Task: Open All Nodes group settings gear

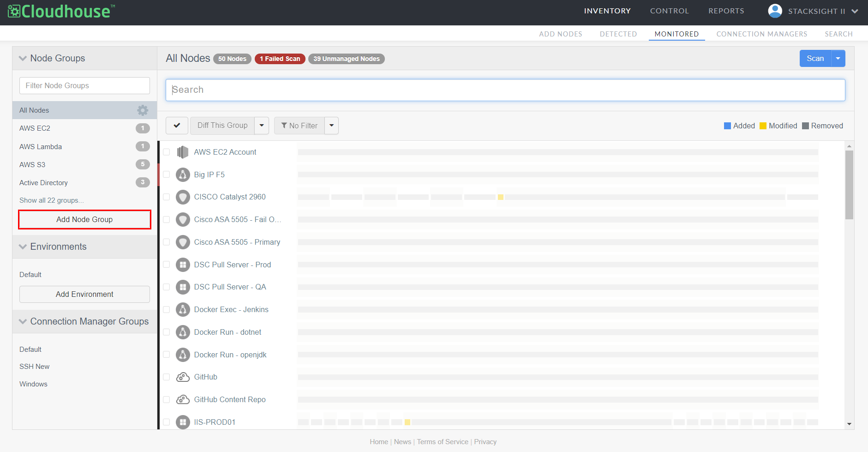Action: [143, 110]
